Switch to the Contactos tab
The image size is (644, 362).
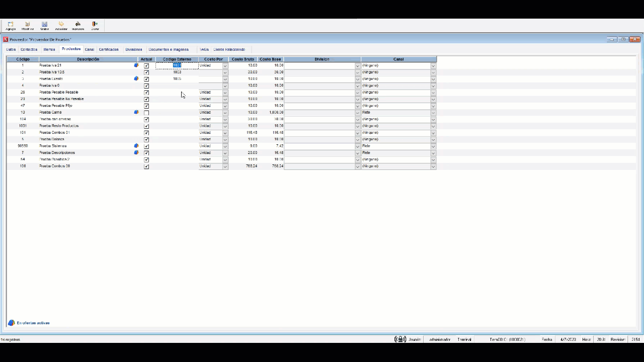click(29, 50)
